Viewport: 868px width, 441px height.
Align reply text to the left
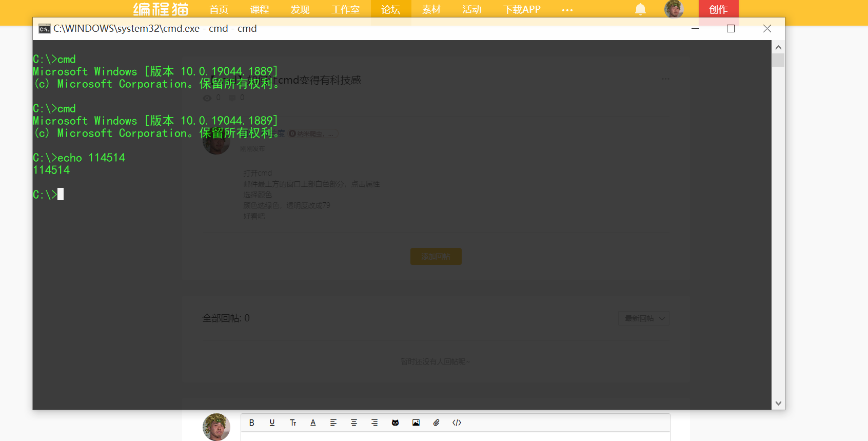333,423
